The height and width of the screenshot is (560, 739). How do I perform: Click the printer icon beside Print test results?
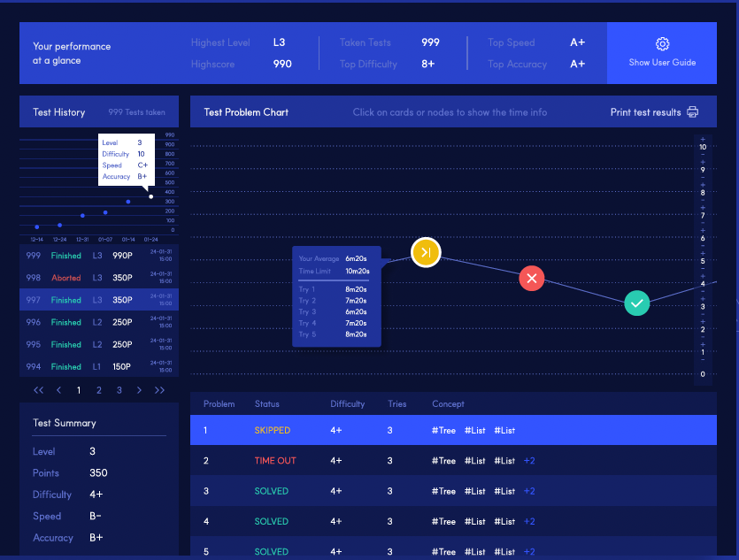pos(692,112)
